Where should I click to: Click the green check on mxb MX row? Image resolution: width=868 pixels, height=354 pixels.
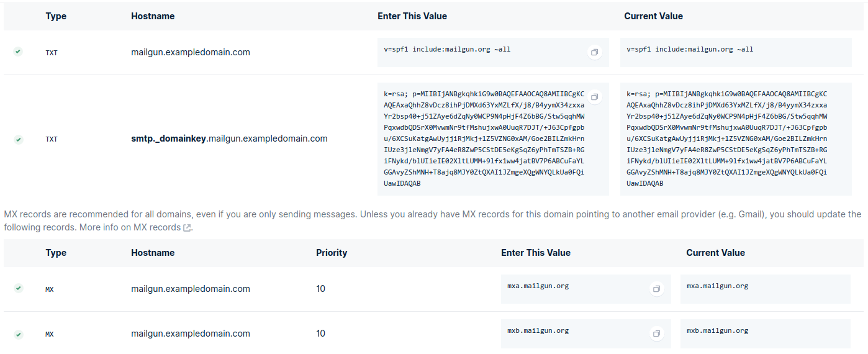(19, 334)
